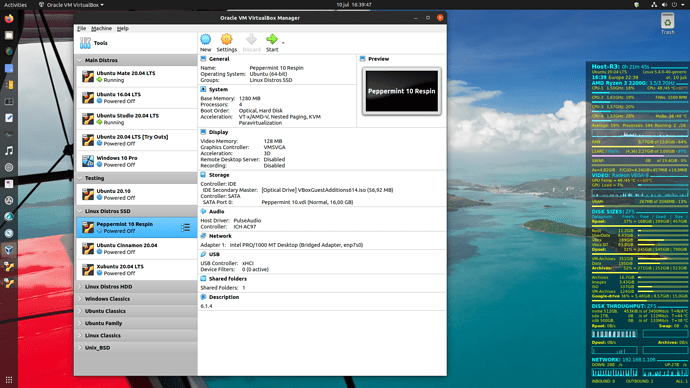Collapse the Testing group
690x388 pixels.
pyautogui.click(x=80, y=178)
